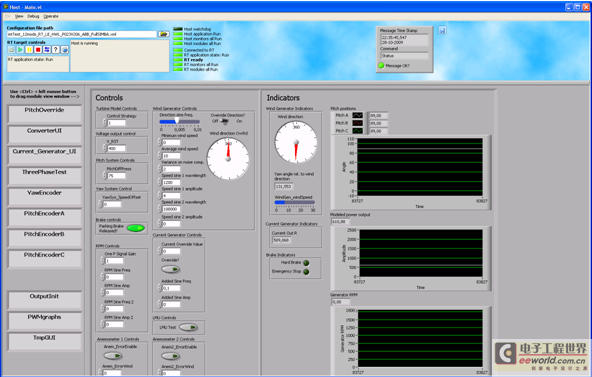Toggle Anem2_ErrorEnable button
The image size is (592, 377).
coord(171,355)
